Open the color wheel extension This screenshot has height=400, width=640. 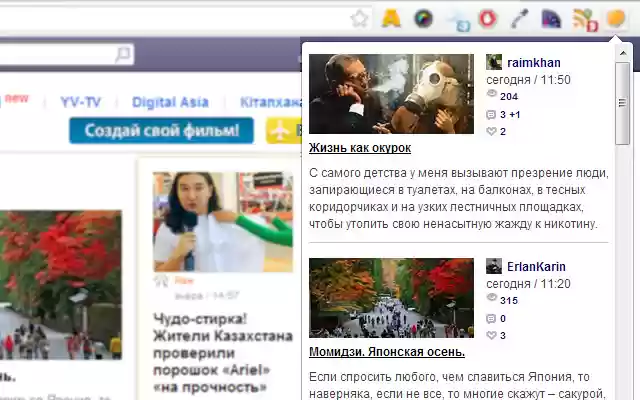pos(423,19)
